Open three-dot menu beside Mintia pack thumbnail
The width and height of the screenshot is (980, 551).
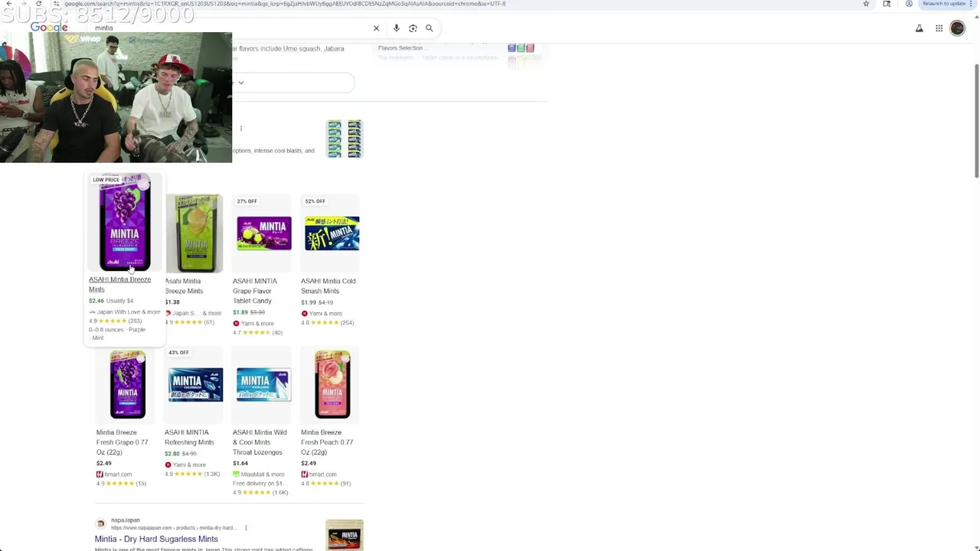coord(240,129)
